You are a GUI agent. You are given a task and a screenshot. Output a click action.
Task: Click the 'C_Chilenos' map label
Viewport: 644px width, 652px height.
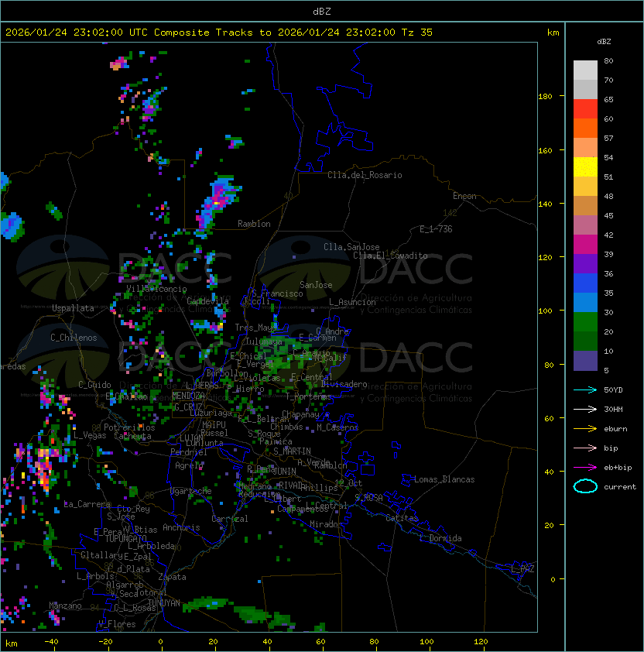click(74, 338)
